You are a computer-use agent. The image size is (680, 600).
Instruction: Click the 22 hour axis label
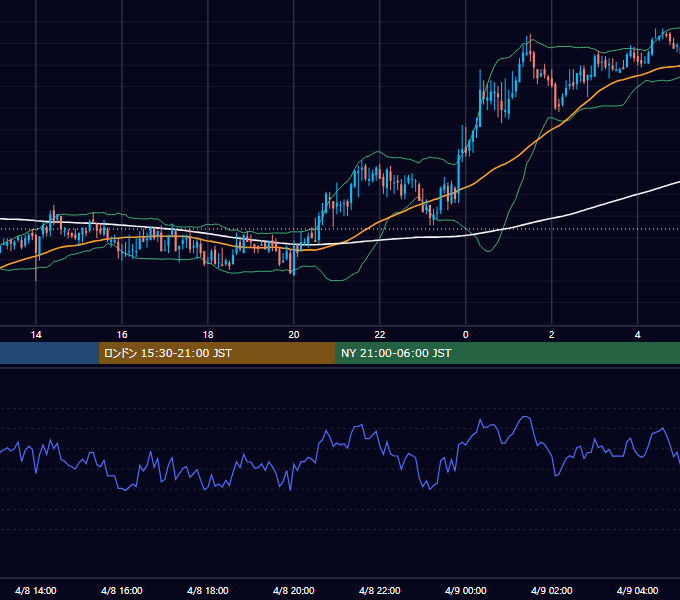379,335
